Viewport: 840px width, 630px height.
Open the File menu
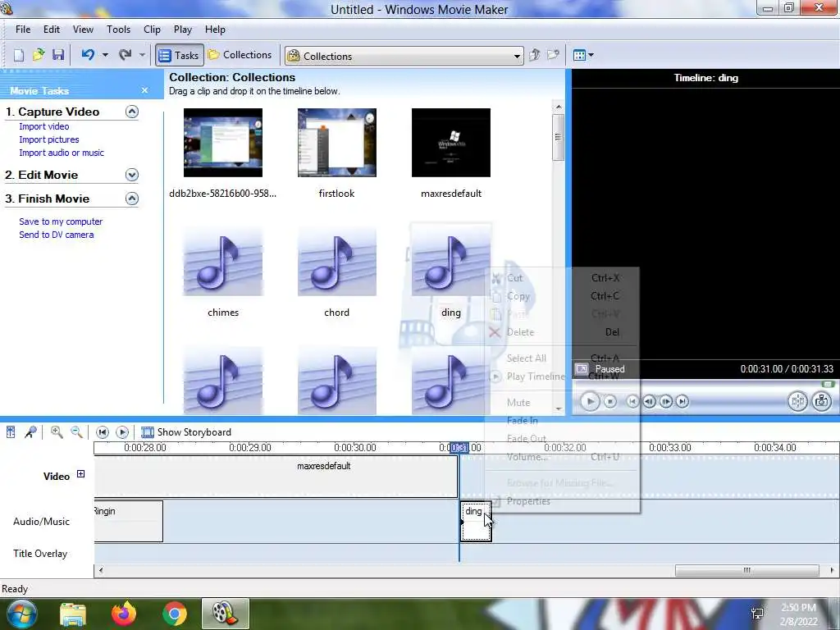pos(23,30)
